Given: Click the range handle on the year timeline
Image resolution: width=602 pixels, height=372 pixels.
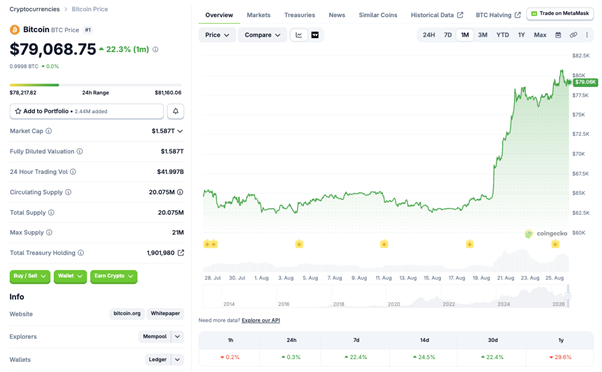Looking at the screenshot, I should [568, 296].
